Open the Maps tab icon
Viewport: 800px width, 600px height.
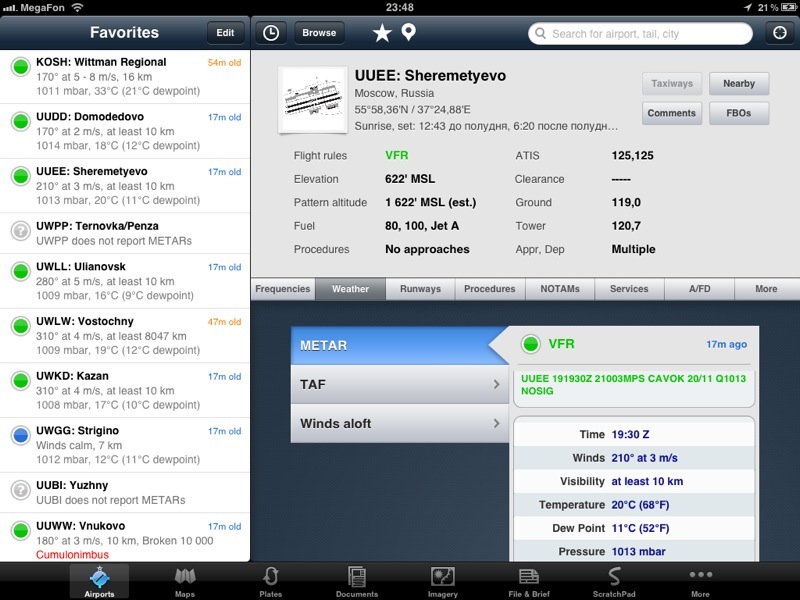pos(185,581)
